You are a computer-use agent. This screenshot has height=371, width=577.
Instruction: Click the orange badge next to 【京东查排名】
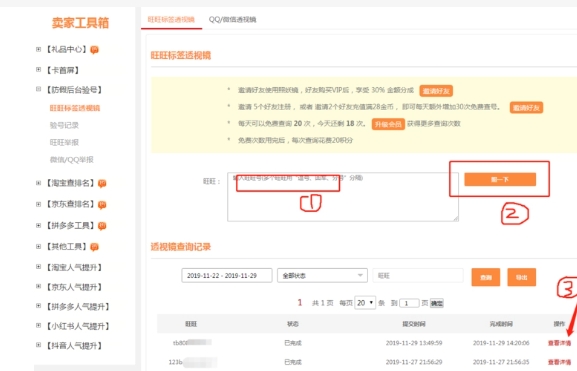coord(102,205)
